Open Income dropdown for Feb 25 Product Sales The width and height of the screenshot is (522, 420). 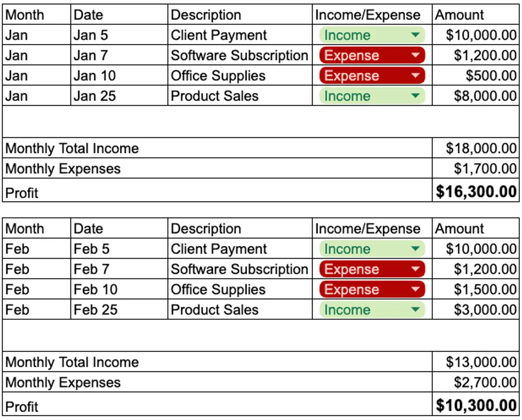click(372, 309)
